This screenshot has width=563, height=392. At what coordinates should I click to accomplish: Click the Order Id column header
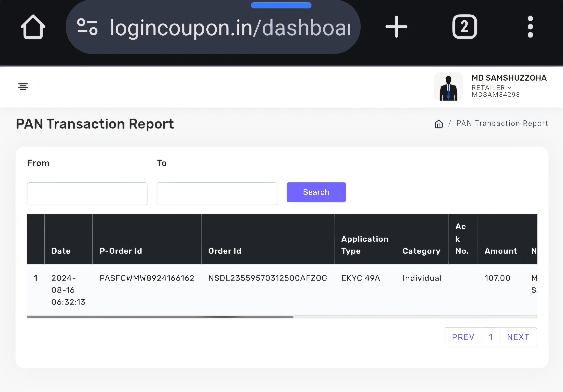click(225, 251)
